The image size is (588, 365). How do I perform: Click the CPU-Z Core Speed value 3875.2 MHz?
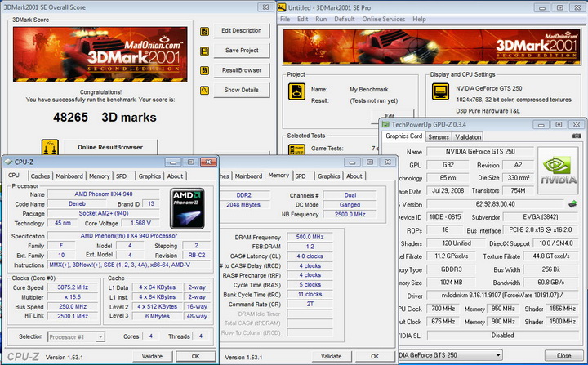pos(73,287)
